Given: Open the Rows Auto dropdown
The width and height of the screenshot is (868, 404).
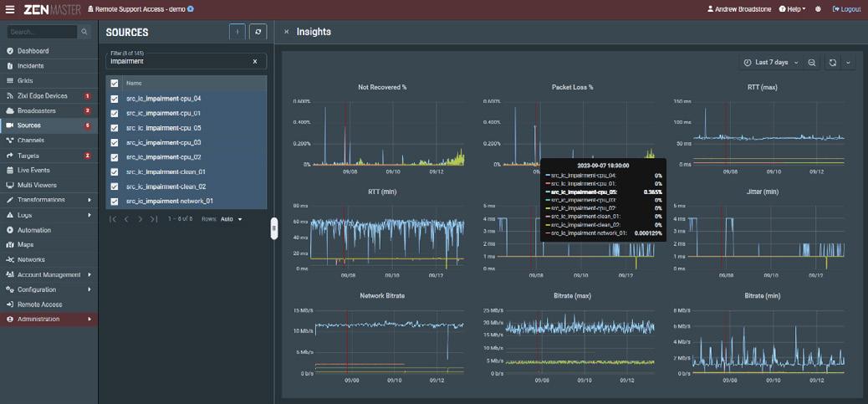Looking at the screenshot, I should 232,219.
